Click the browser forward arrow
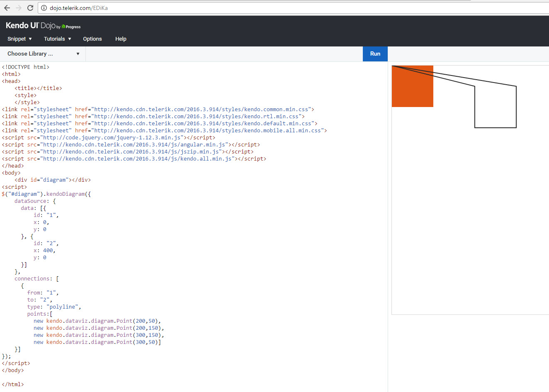549x392 pixels. tap(18, 8)
